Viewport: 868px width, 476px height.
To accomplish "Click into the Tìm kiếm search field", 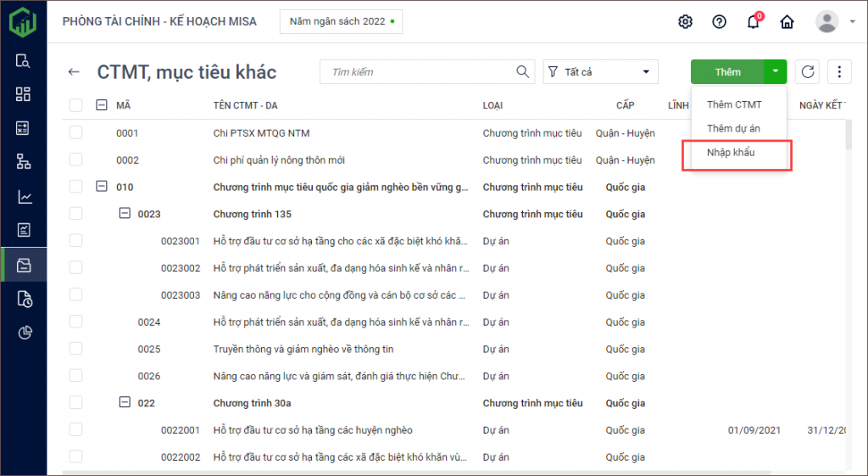I will click(x=420, y=72).
